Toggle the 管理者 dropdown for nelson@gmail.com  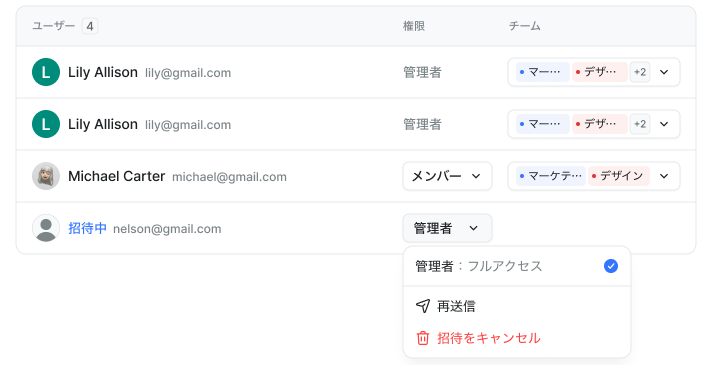447,228
